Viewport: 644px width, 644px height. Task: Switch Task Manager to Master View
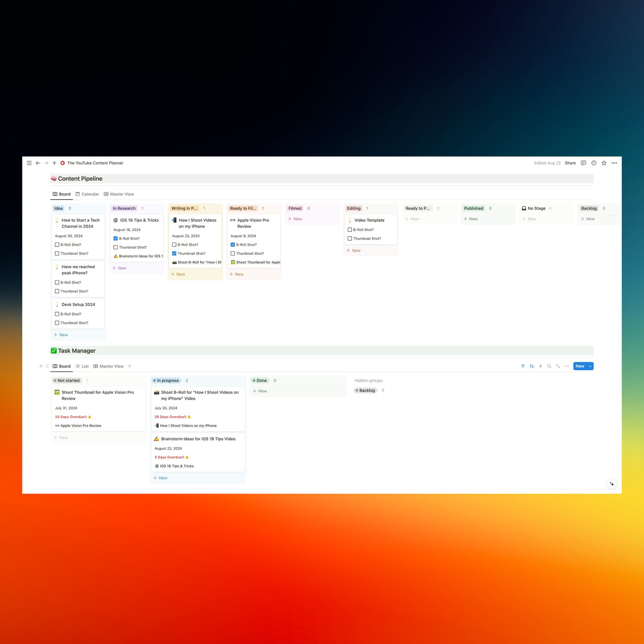point(109,366)
